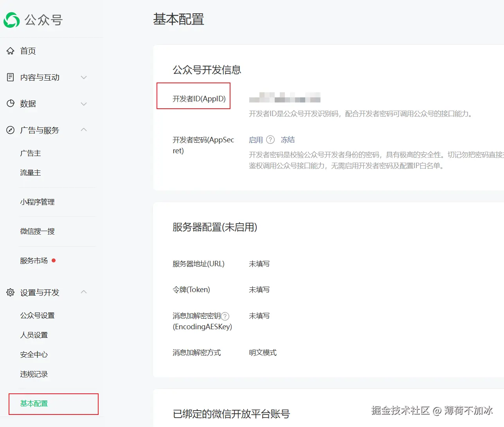504x427 pixels.
Task: Open 违规记录
Action: tap(34, 374)
